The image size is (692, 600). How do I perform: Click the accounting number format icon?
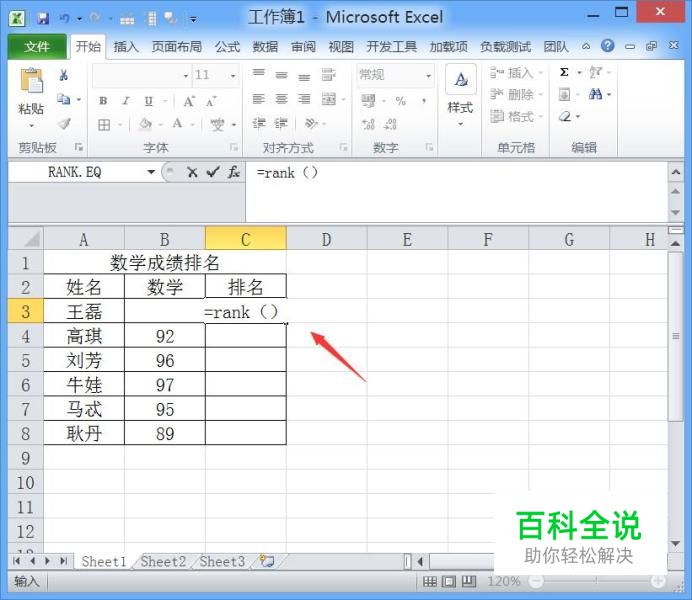point(368,101)
